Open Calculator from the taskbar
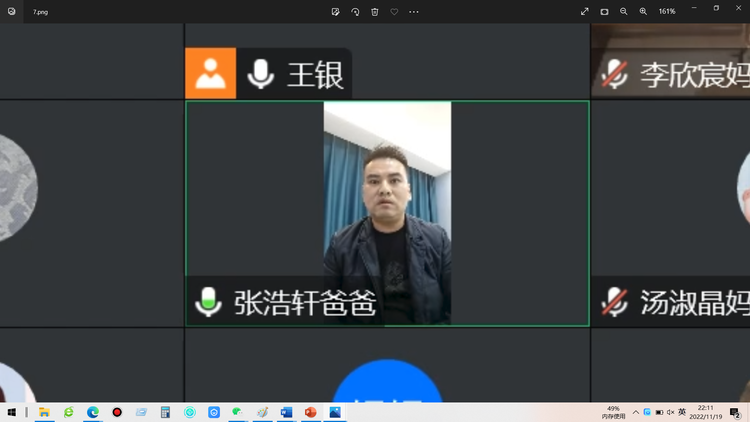 (x=165, y=412)
